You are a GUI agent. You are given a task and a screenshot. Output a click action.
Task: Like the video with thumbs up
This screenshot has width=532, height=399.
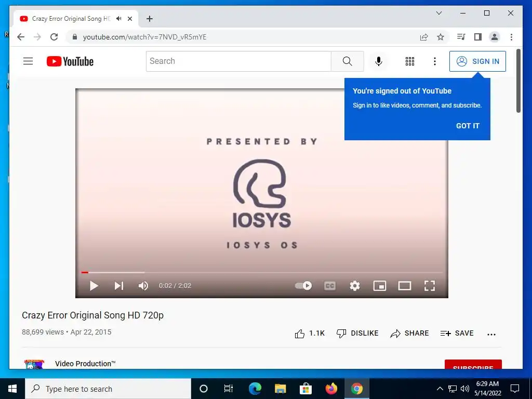pyautogui.click(x=310, y=333)
